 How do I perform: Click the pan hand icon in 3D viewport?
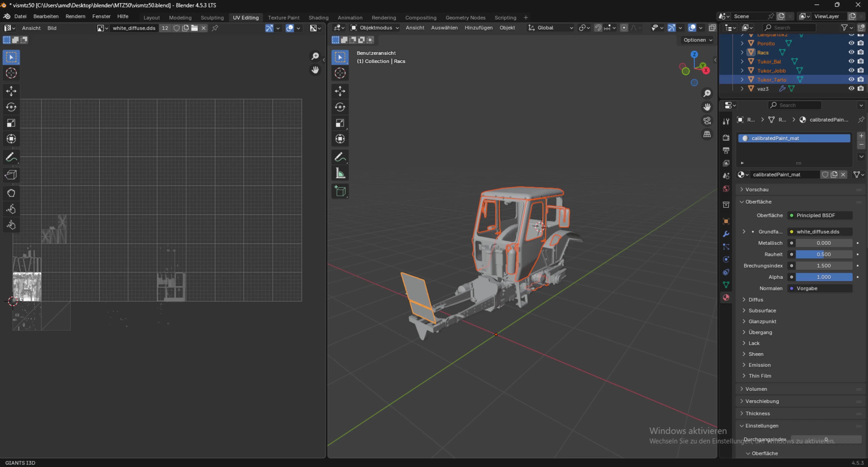click(707, 107)
